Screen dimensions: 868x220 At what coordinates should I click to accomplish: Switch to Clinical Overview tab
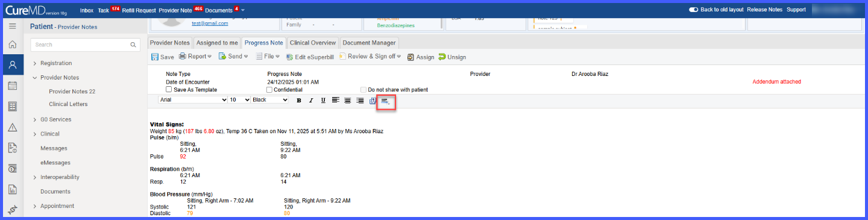(313, 43)
